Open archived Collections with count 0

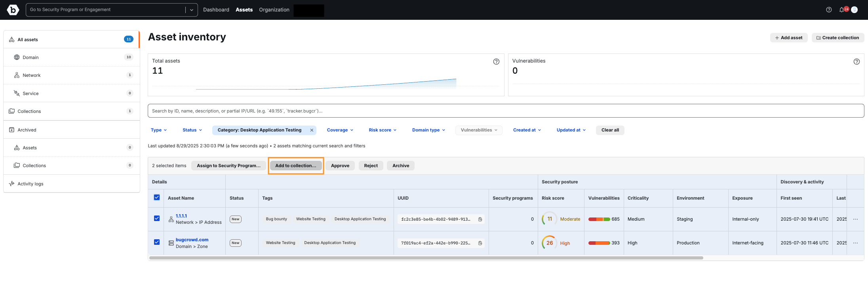coord(71,166)
